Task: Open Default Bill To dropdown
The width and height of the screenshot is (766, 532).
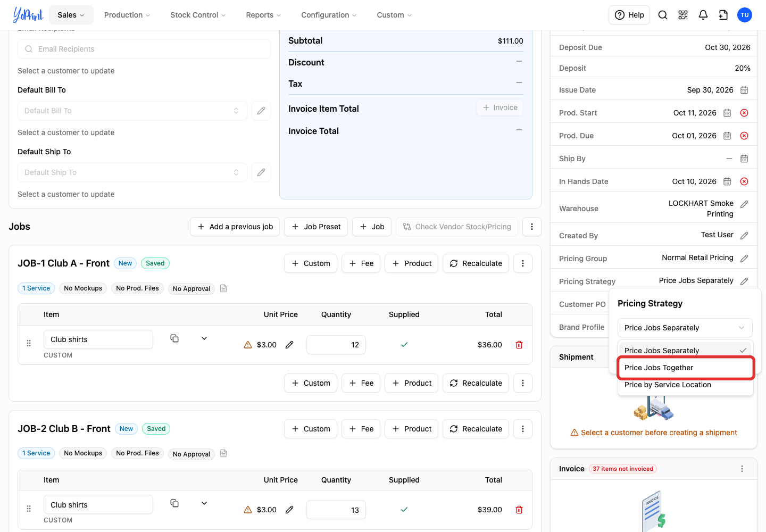Action: click(x=132, y=111)
